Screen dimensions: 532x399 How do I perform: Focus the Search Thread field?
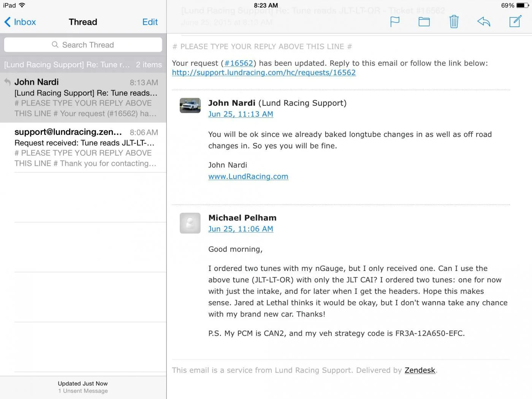tap(83, 45)
